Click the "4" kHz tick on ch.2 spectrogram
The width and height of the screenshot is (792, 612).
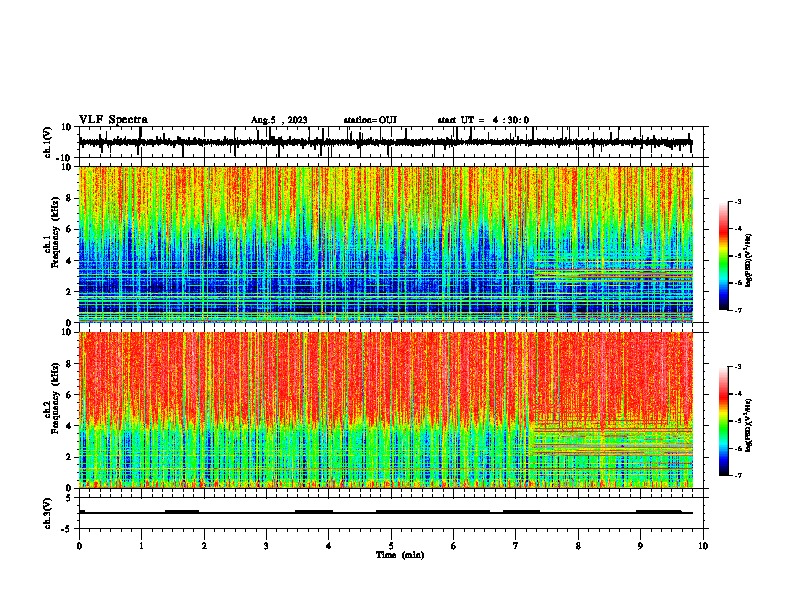69,426
